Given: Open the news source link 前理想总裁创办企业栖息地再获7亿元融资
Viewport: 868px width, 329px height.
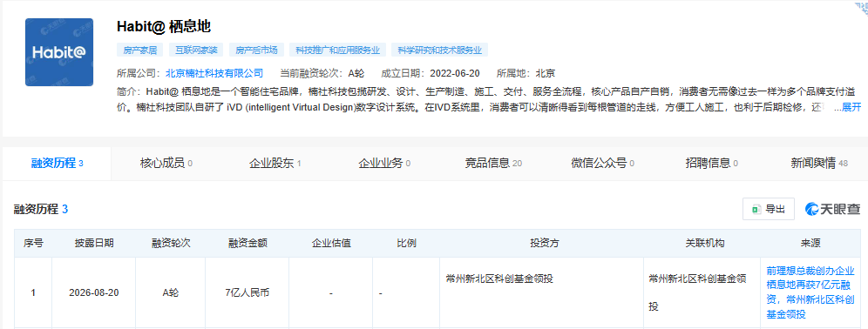Looking at the screenshot, I should coord(810,293).
